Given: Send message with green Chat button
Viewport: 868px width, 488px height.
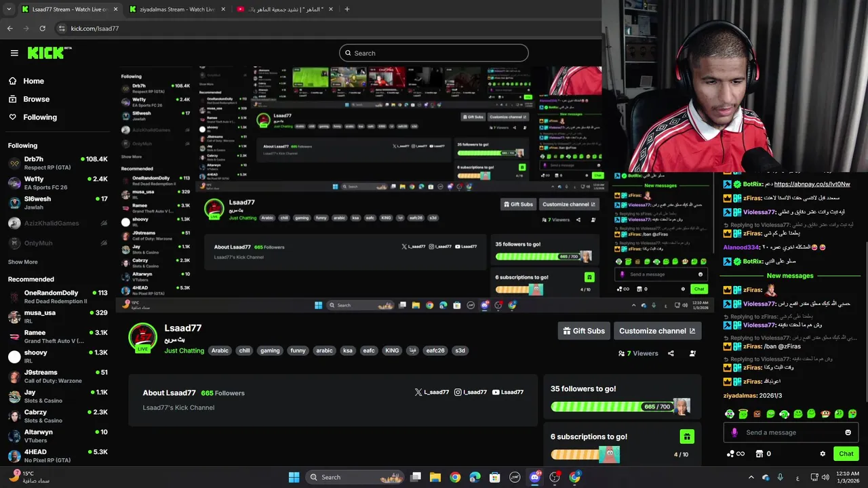Looking at the screenshot, I should tap(846, 454).
